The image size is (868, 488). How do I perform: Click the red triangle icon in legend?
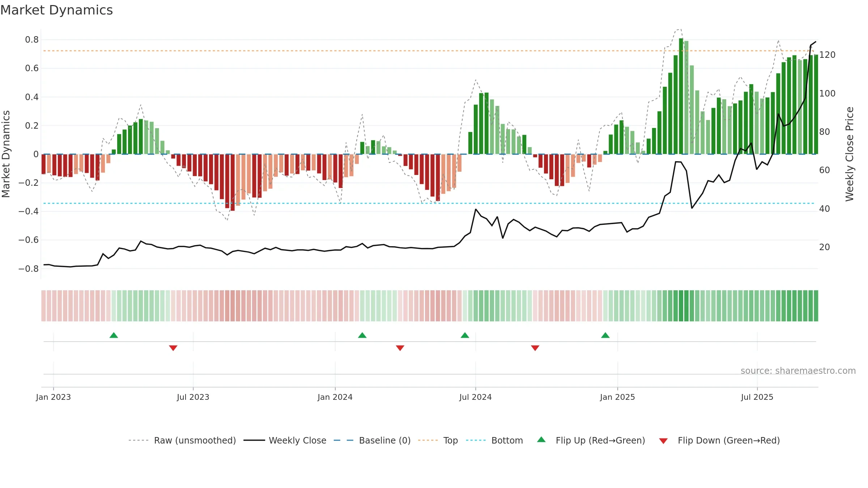click(x=663, y=441)
